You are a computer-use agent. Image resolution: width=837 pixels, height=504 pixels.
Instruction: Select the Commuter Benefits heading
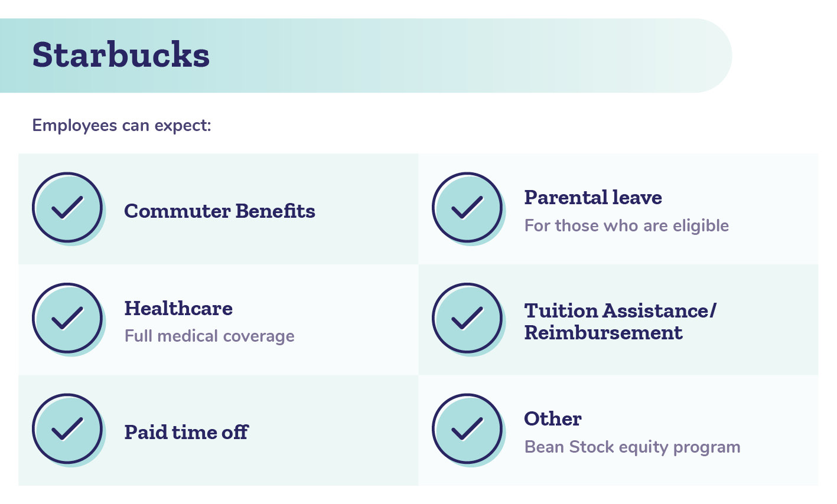pyautogui.click(x=220, y=211)
